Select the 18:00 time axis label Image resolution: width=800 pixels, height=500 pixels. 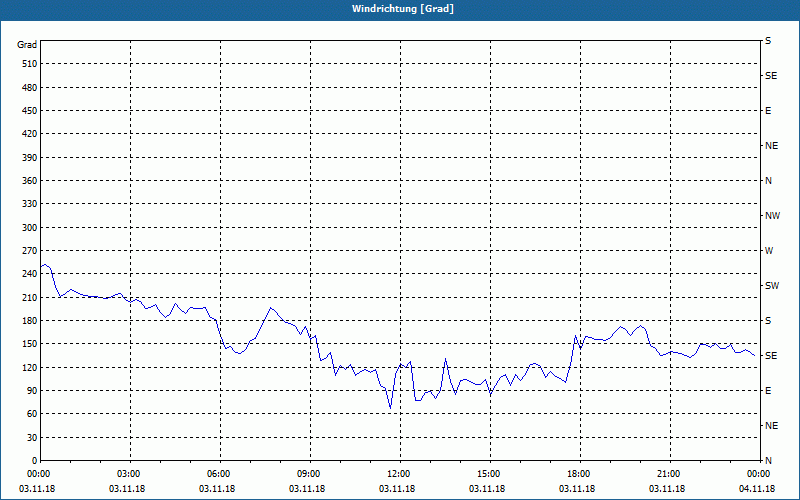tap(580, 474)
